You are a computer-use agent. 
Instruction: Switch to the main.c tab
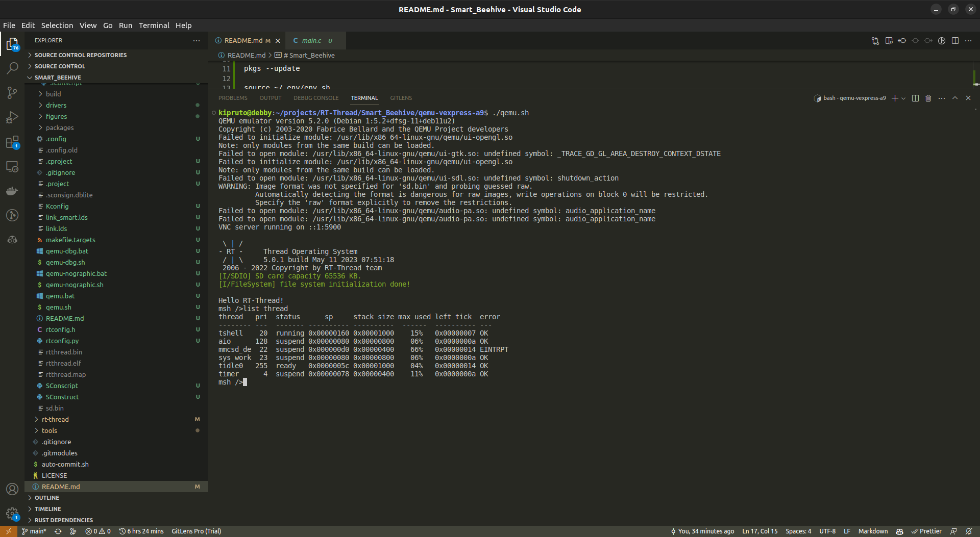[x=310, y=40]
